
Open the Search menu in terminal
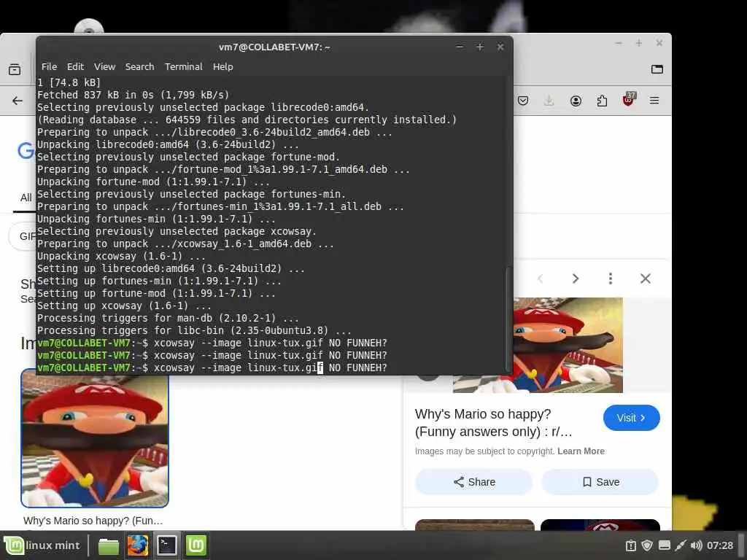click(x=139, y=66)
